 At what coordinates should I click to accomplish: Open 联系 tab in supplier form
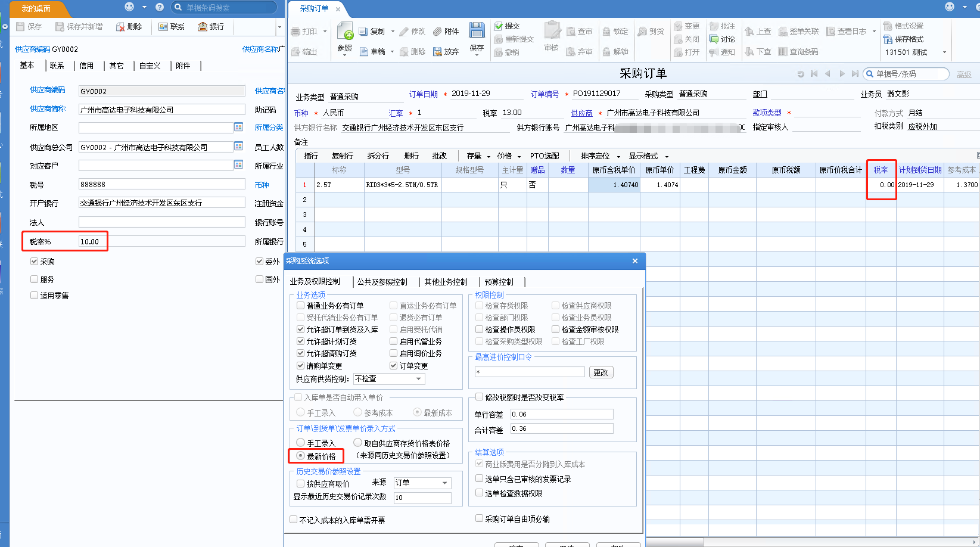(57, 66)
